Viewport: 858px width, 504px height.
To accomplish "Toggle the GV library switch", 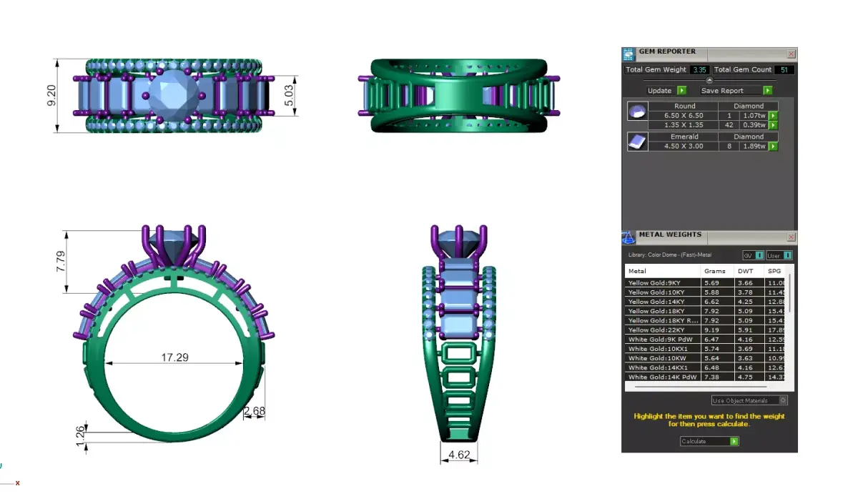I will tap(753, 255).
